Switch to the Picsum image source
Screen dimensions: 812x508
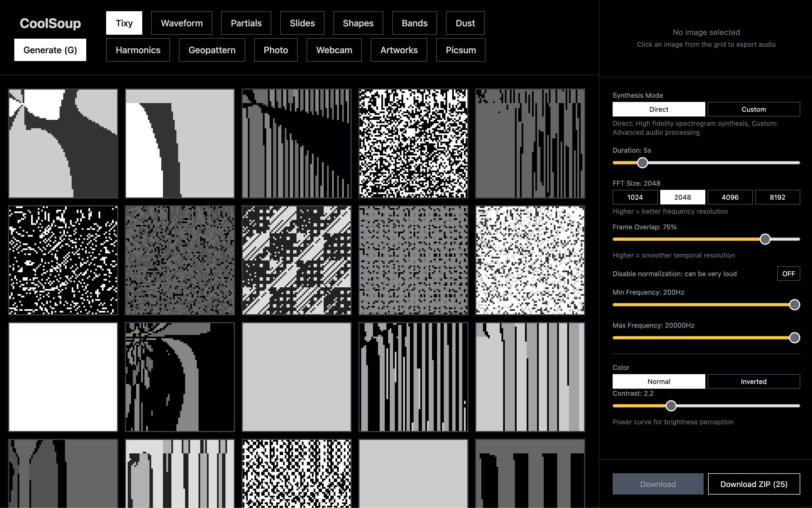coord(461,50)
